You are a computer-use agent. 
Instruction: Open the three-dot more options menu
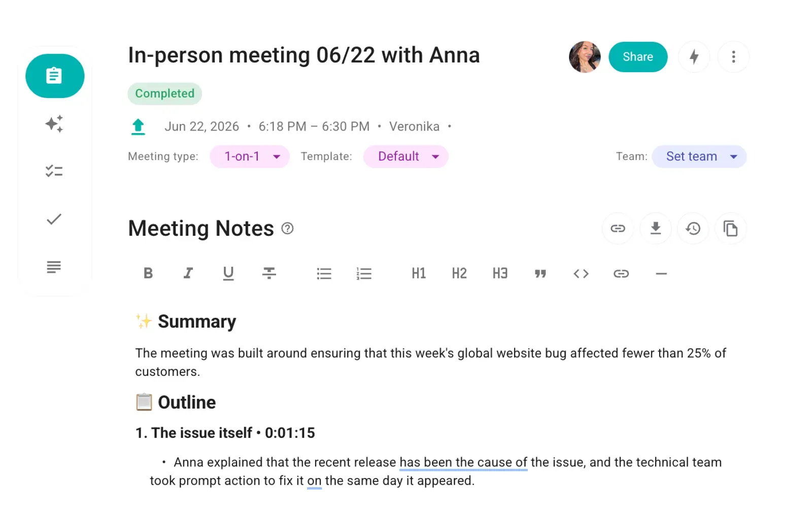coord(733,57)
